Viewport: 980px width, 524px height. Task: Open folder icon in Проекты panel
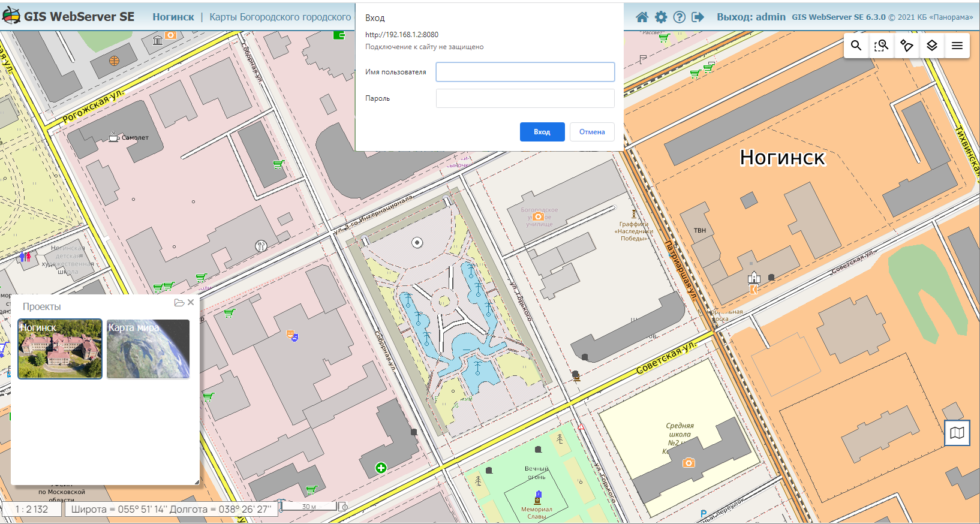(x=179, y=303)
